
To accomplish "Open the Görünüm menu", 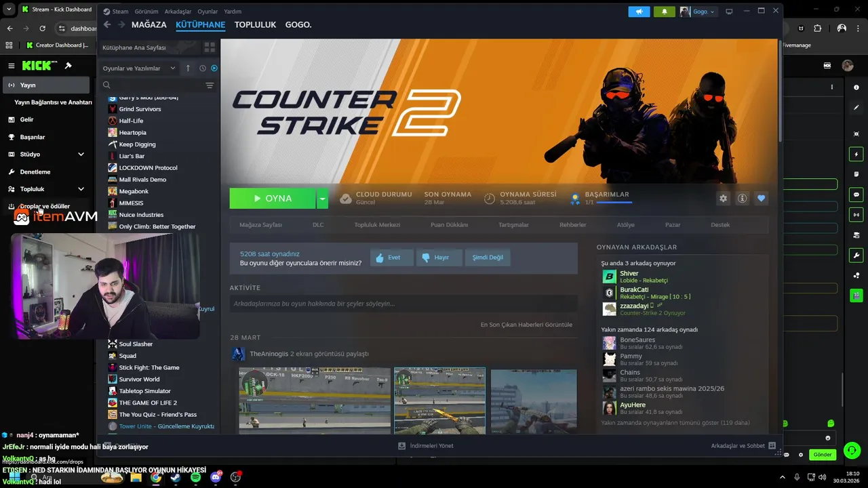I will tap(146, 12).
